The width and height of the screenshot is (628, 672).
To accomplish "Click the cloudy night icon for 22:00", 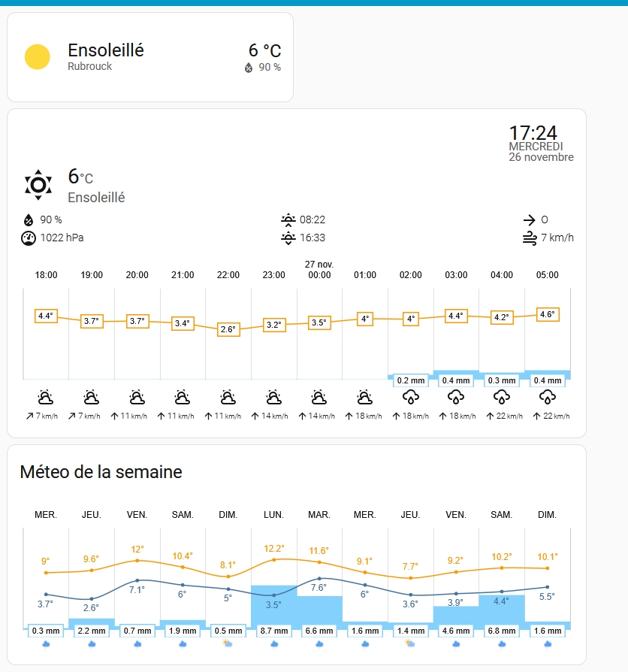I will [x=228, y=397].
